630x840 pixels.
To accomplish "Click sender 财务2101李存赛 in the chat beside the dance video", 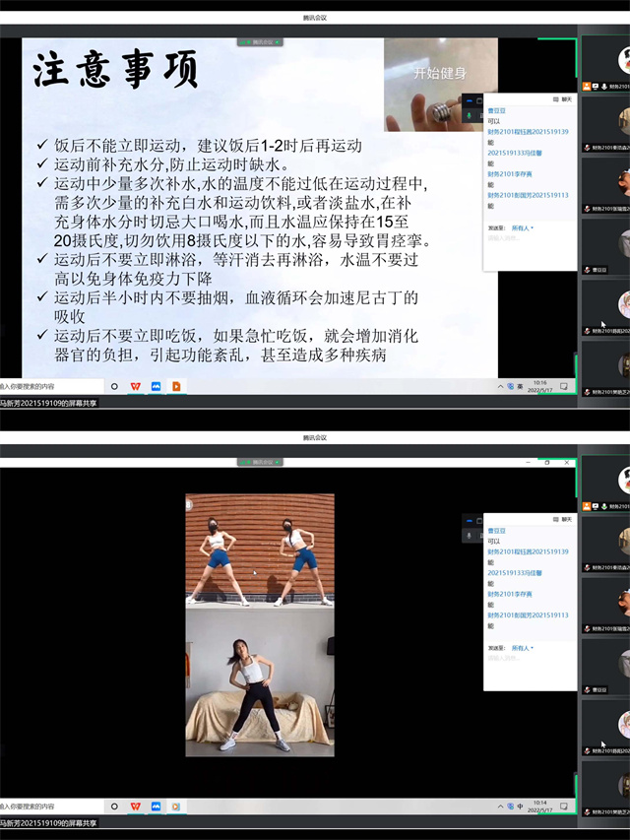I will click(510, 594).
